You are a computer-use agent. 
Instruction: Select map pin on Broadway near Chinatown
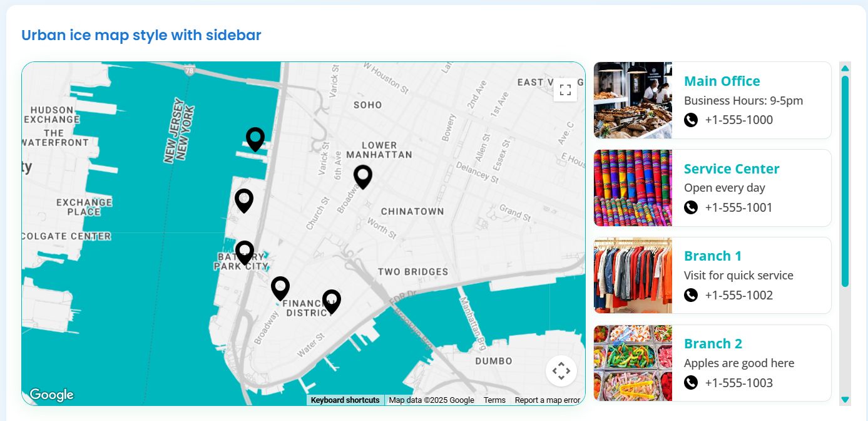coord(363,177)
